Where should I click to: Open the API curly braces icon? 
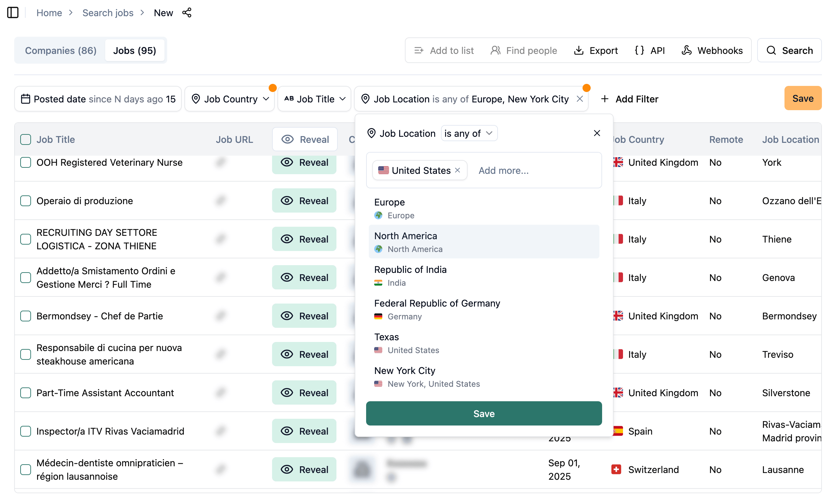point(639,51)
